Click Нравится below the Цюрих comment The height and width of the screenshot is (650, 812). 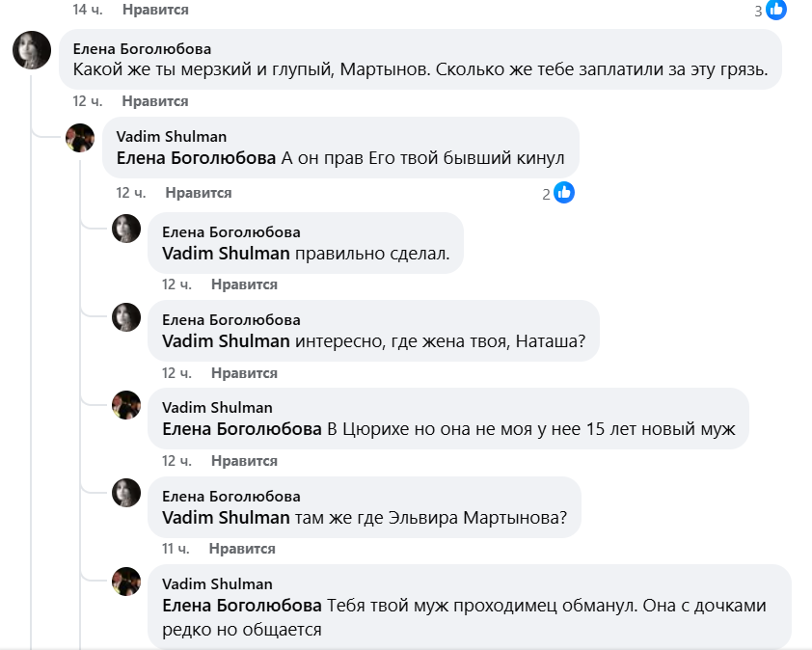pos(244,460)
